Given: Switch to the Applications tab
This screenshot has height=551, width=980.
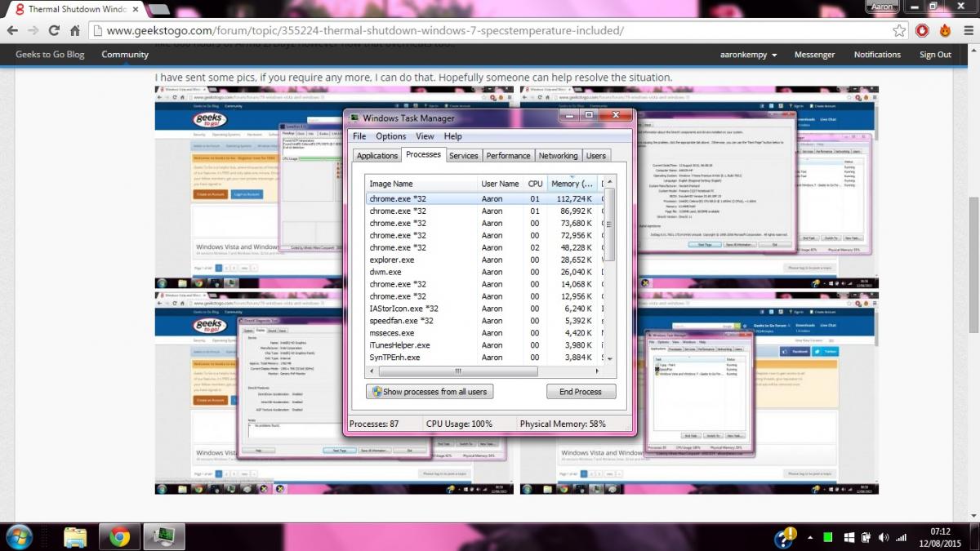Looking at the screenshot, I should (377, 156).
